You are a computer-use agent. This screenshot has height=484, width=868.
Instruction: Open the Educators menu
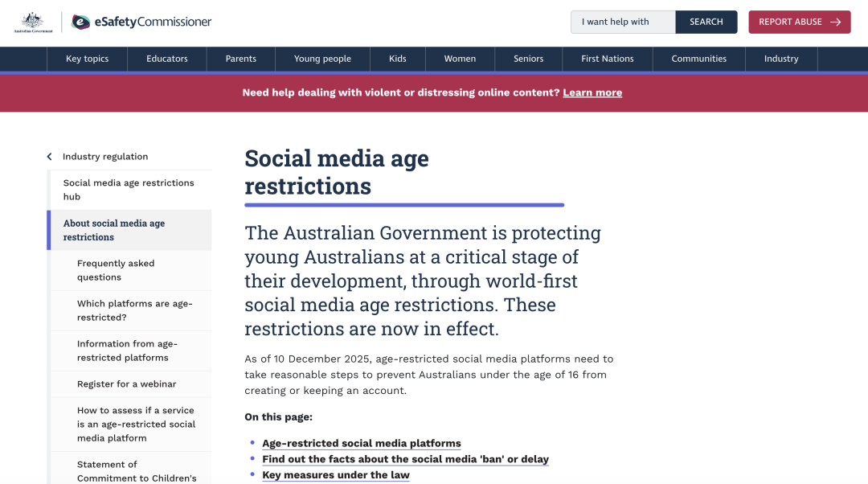point(167,59)
